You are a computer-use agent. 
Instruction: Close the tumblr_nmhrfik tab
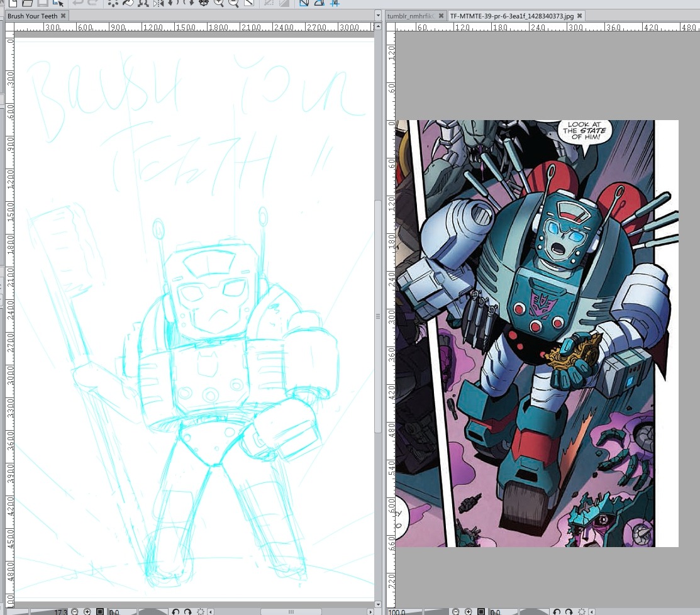pos(441,16)
